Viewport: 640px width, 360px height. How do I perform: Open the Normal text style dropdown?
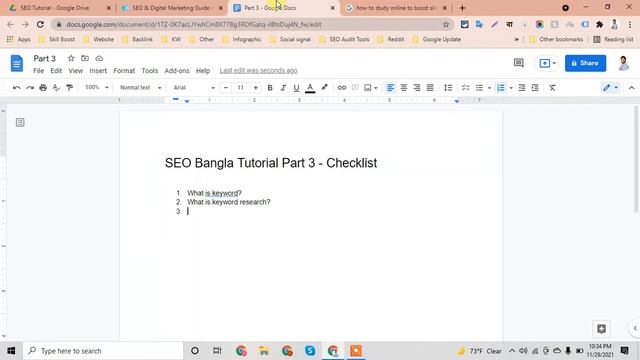point(140,87)
